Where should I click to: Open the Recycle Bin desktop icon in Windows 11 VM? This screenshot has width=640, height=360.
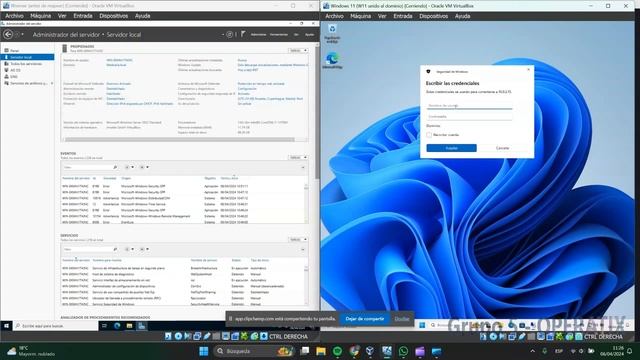pyautogui.click(x=332, y=33)
